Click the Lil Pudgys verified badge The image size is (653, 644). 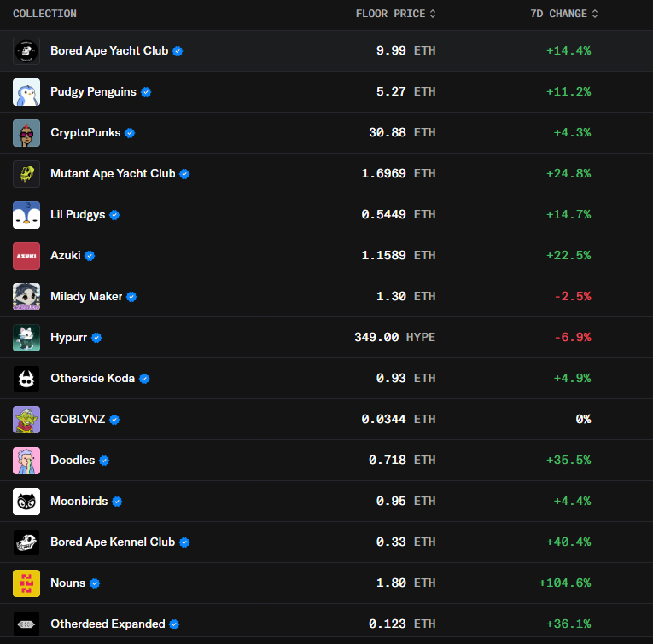pos(114,215)
